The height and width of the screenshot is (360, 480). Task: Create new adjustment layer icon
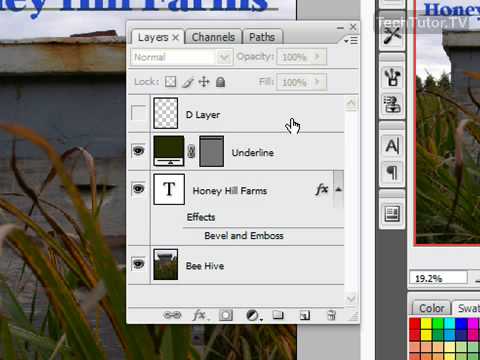click(253, 315)
